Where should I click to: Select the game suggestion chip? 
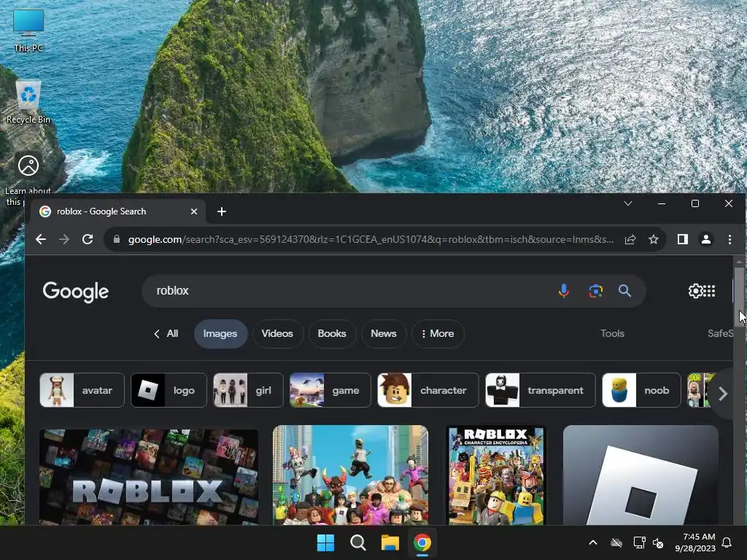click(x=330, y=391)
